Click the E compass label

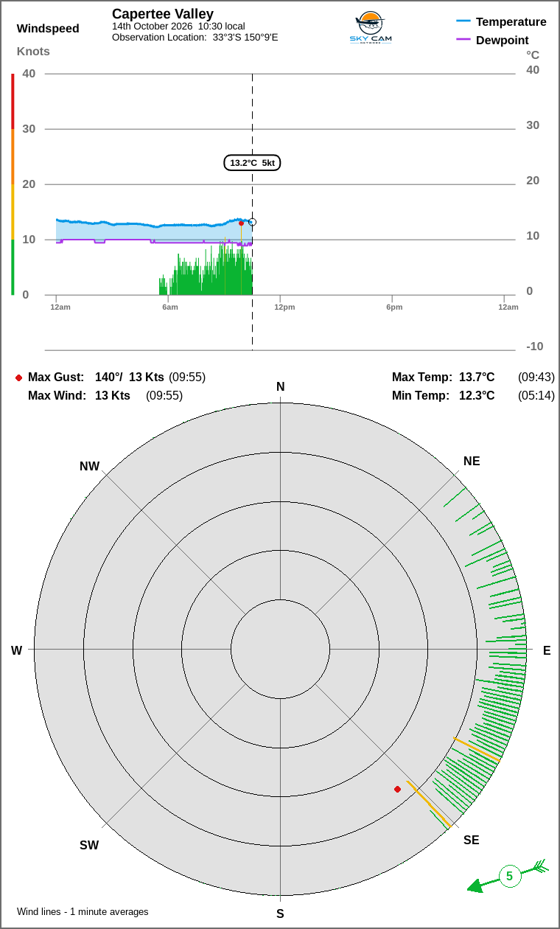[547, 650]
